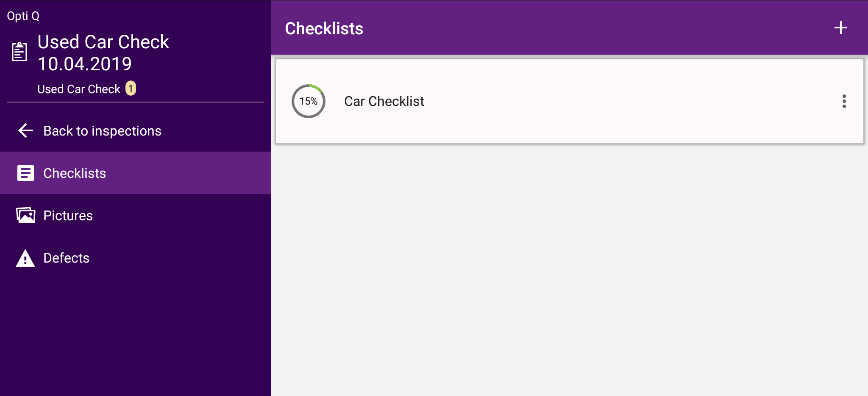Open checklist options via the vertical ellipsis
Image resolution: width=868 pixels, height=396 pixels.
(844, 102)
